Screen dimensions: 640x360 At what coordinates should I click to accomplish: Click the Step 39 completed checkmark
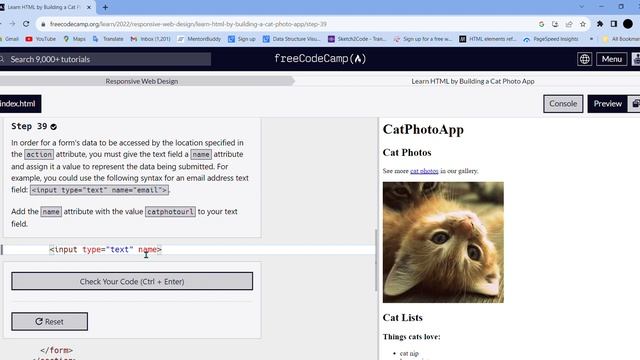pyautogui.click(x=53, y=127)
